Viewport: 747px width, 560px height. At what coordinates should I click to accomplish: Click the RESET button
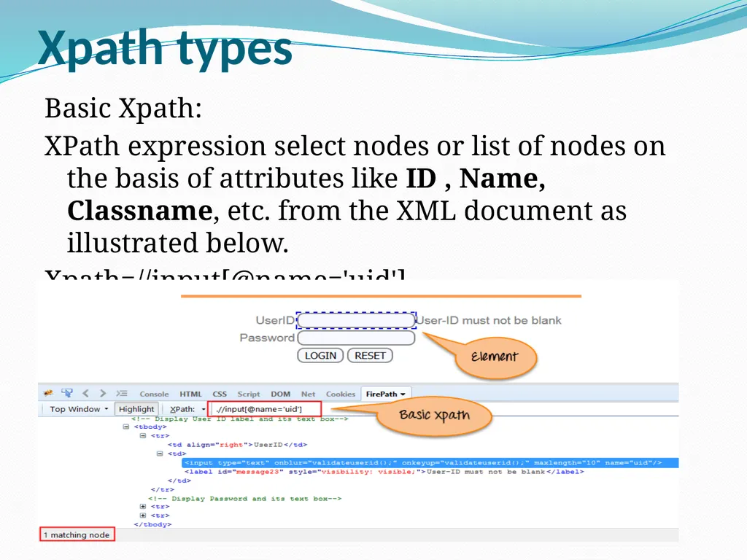click(x=370, y=356)
